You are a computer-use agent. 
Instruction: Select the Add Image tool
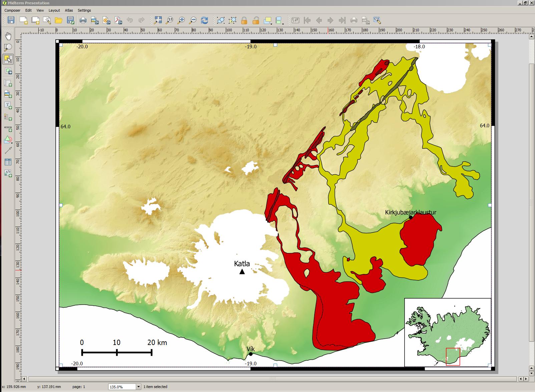click(8, 94)
